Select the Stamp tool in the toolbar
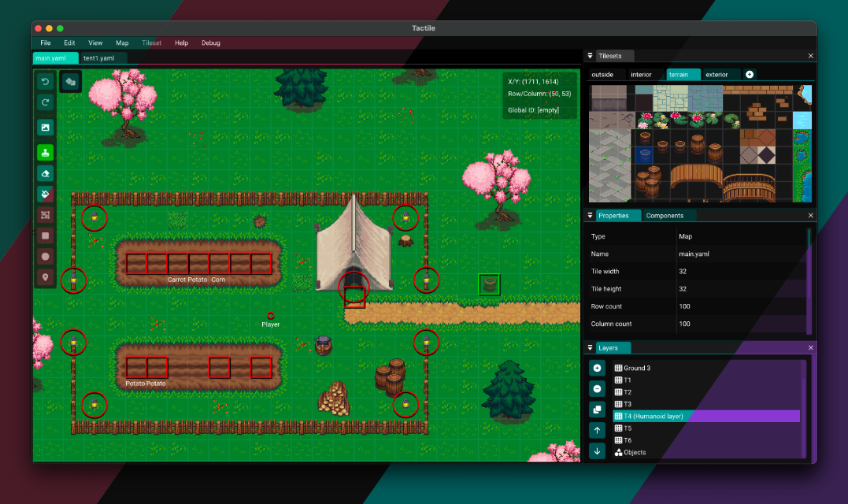This screenshot has height=504, width=848. point(46,153)
